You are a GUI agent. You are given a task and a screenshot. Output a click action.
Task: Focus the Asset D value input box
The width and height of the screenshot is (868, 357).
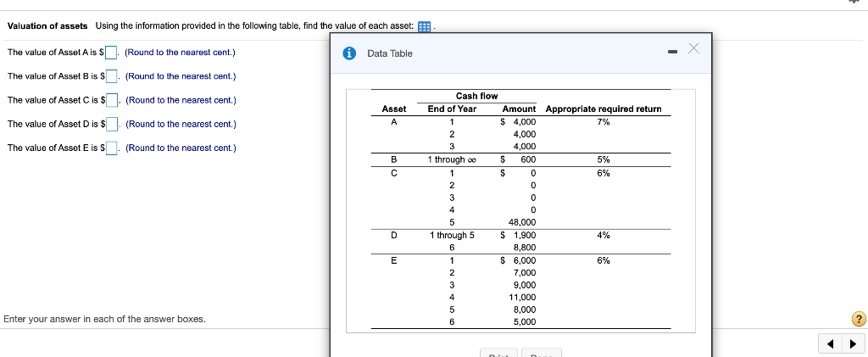point(113,124)
